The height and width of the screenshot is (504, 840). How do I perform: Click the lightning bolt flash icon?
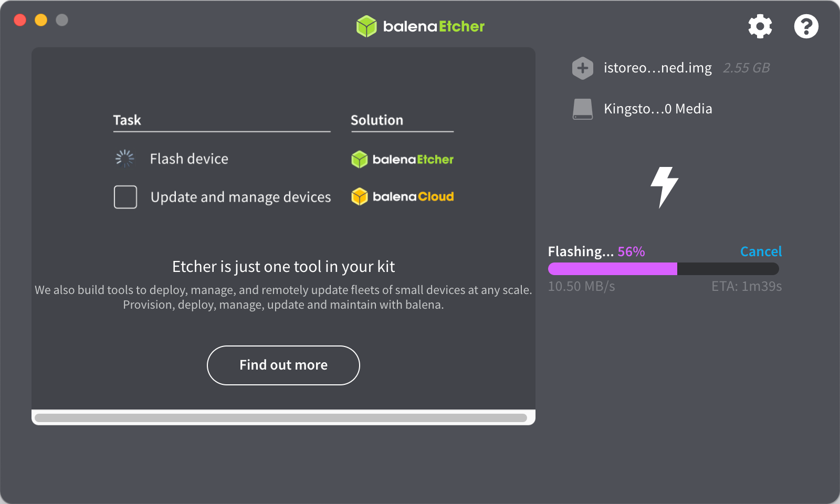[x=664, y=187]
